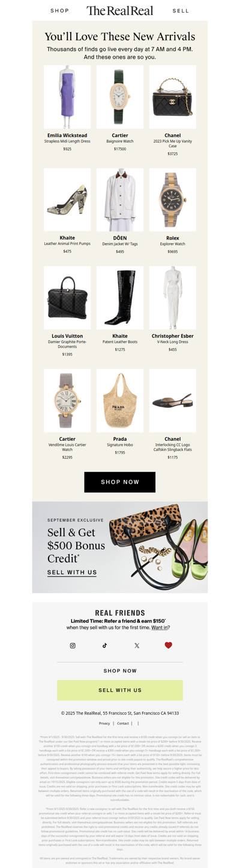Click the green SELL WITH US button
Image resolution: width=240 pixels, height=868 pixels.
point(120,690)
